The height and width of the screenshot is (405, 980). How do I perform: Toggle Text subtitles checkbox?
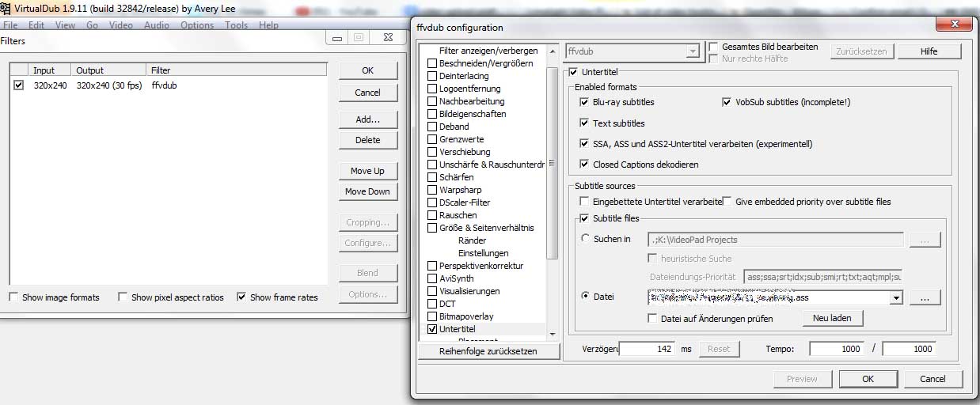pyautogui.click(x=584, y=123)
